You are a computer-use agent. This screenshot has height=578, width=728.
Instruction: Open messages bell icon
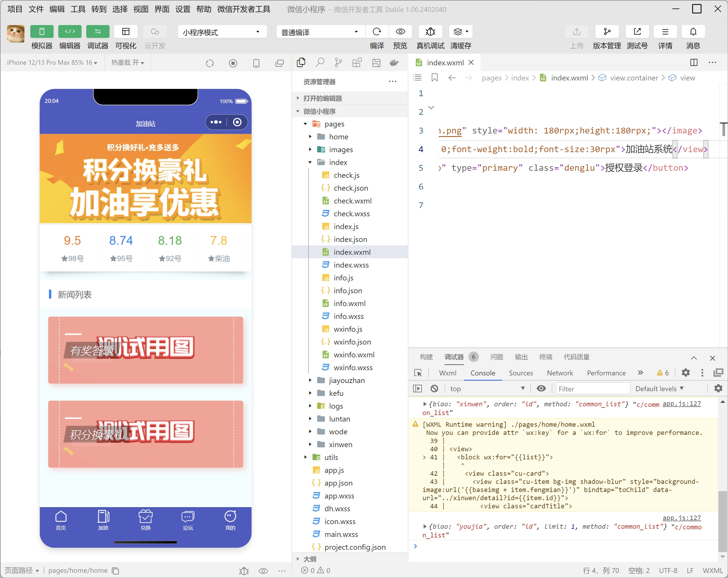[x=693, y=32]
